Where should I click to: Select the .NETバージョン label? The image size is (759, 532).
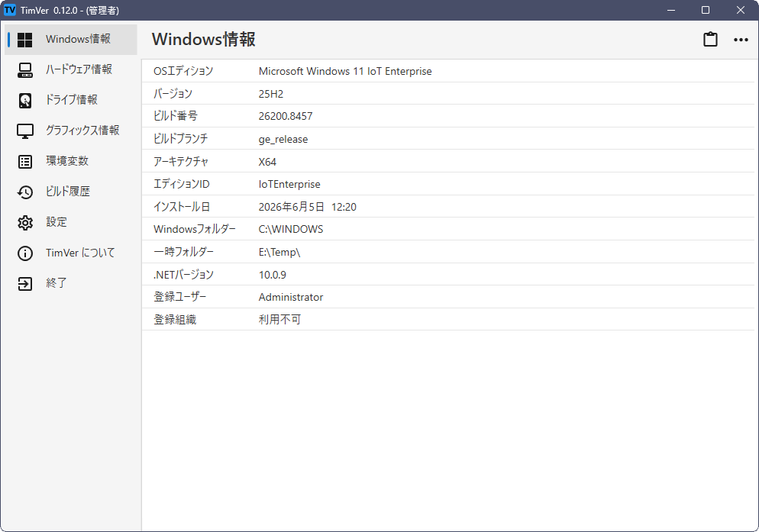(x=183, y=275)
